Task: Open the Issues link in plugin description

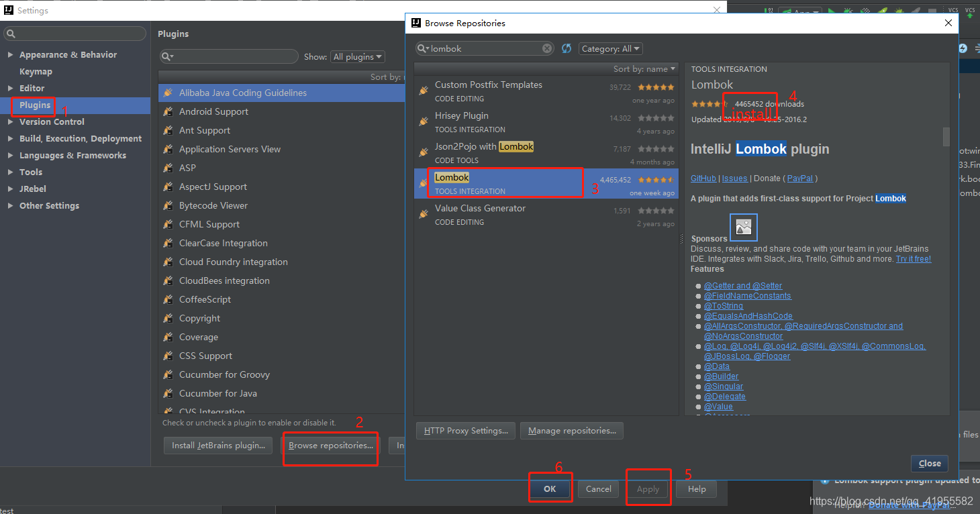Action: click(x=735, y=178)
